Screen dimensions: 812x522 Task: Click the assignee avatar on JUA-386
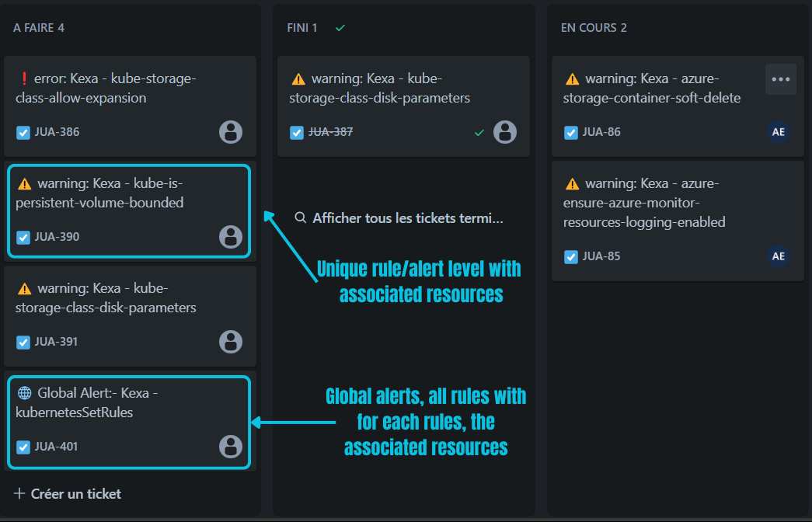231,132
